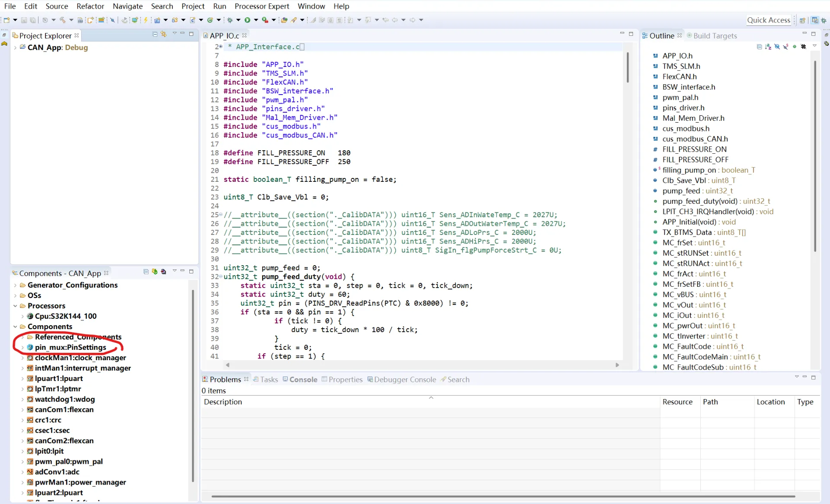
Task: Expand the canCom1:flexcan component
Action: coord(22,409)
